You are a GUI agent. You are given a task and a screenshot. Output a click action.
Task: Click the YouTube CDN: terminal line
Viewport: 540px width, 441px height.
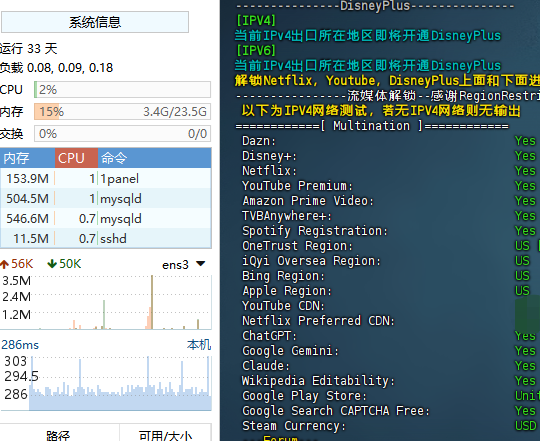(283, 306)
